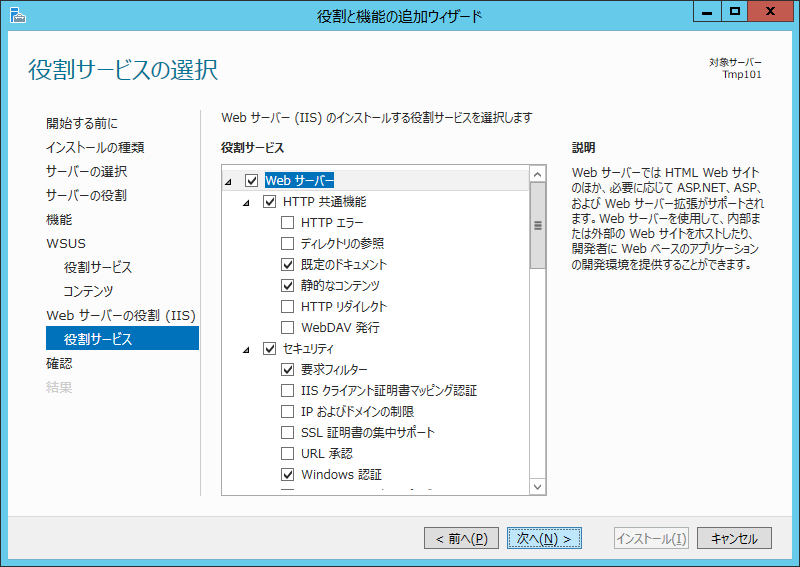Screen dimensions: 800x567
Task: Select WSUS in the sidebar
Action: point(66,243)
